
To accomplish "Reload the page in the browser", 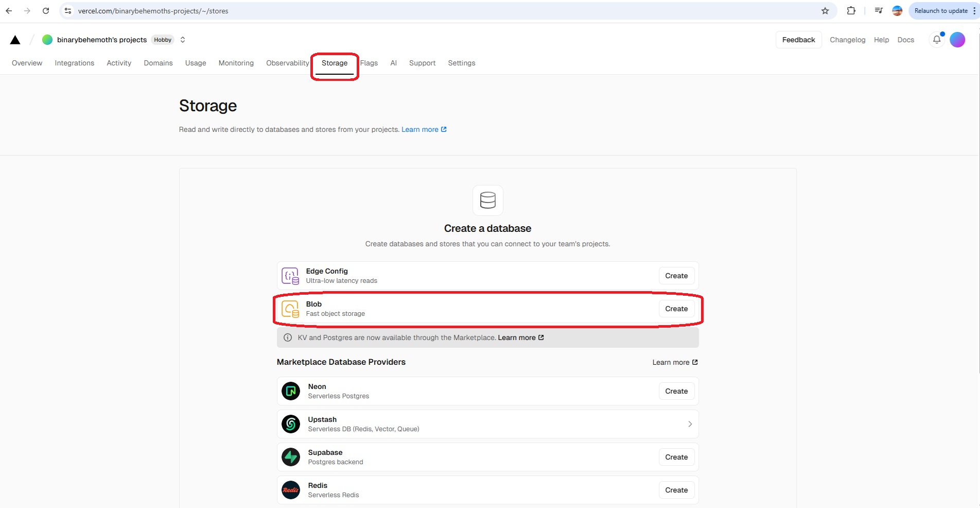I will [x=46, y=11].
